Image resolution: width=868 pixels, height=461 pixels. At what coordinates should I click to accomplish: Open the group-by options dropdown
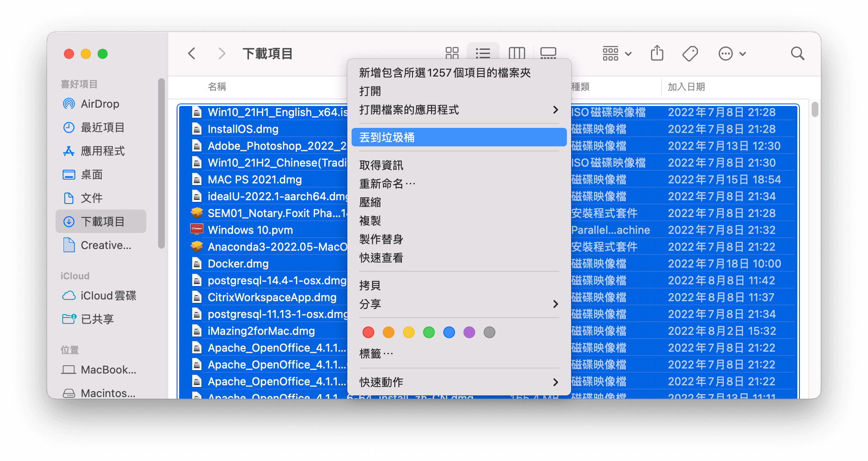click(x=617, y=53)
